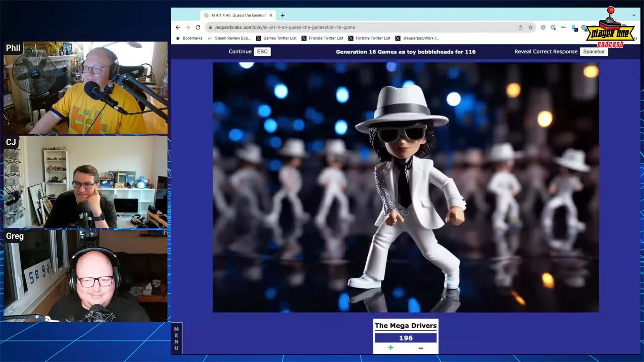Screen dimensions: 644x362
Task: Open the Friends Twitter List bookmark
Action: pos(322,38)
